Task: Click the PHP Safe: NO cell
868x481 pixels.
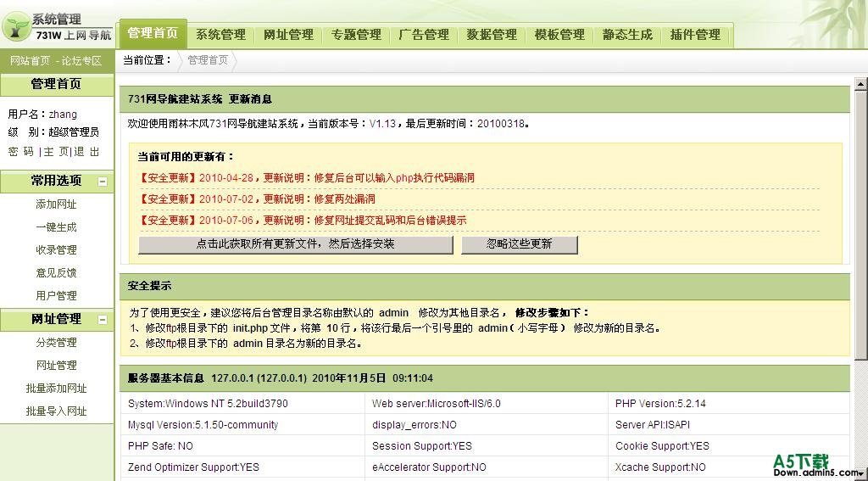Action: 242,446
